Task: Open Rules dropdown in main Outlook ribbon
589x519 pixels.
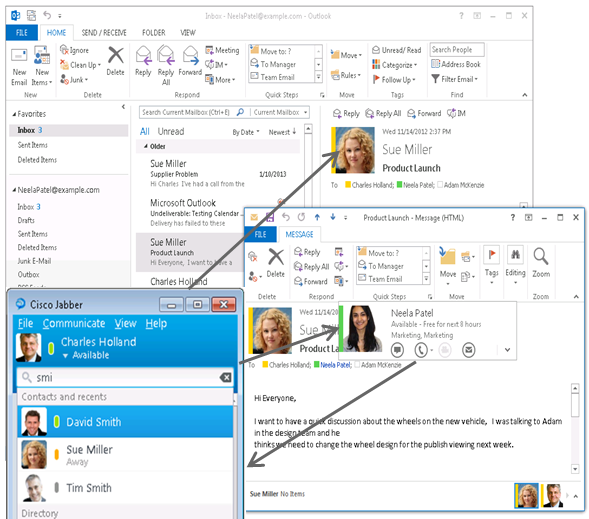Action: 346,75
